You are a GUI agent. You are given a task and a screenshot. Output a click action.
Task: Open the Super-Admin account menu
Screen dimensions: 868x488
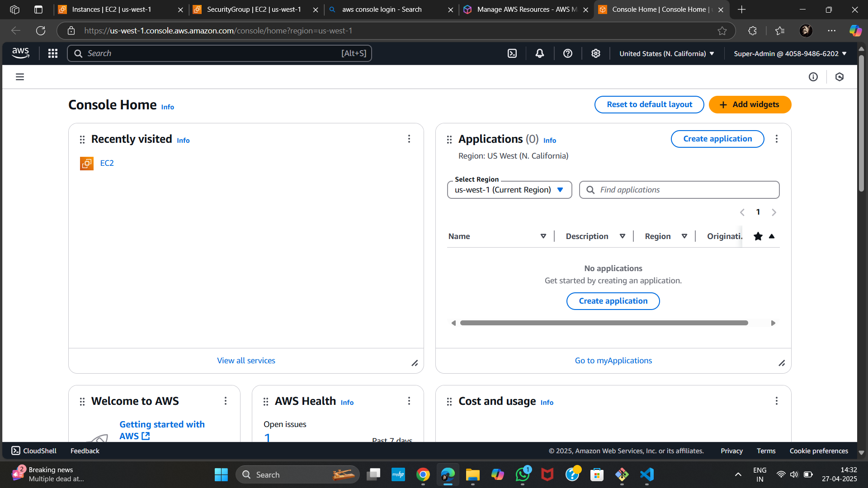point(790,53)
